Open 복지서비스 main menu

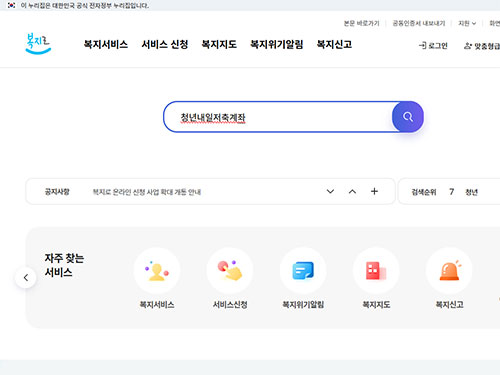[106, 45]
